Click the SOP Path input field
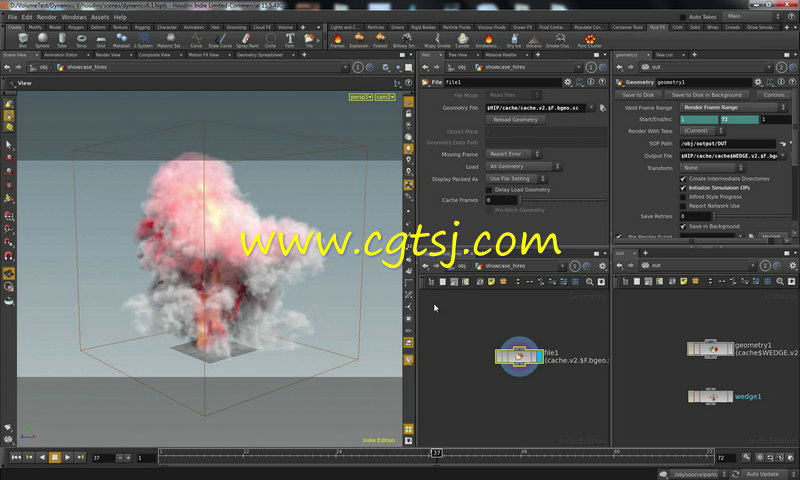Image resolution: width=800 pixels, height=480 pixels. pos(728,144)
